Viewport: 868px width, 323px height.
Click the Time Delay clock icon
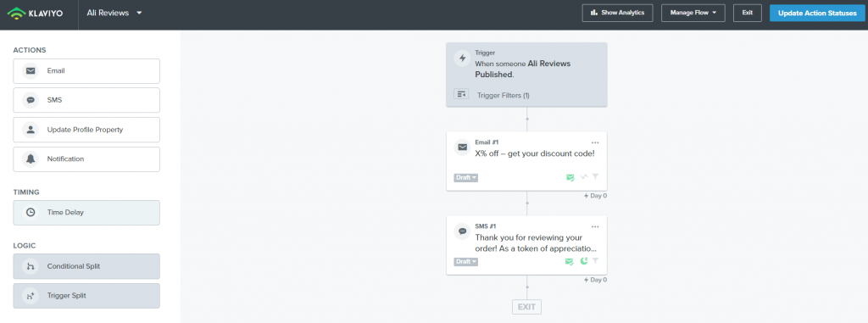(x=31, y=212)
